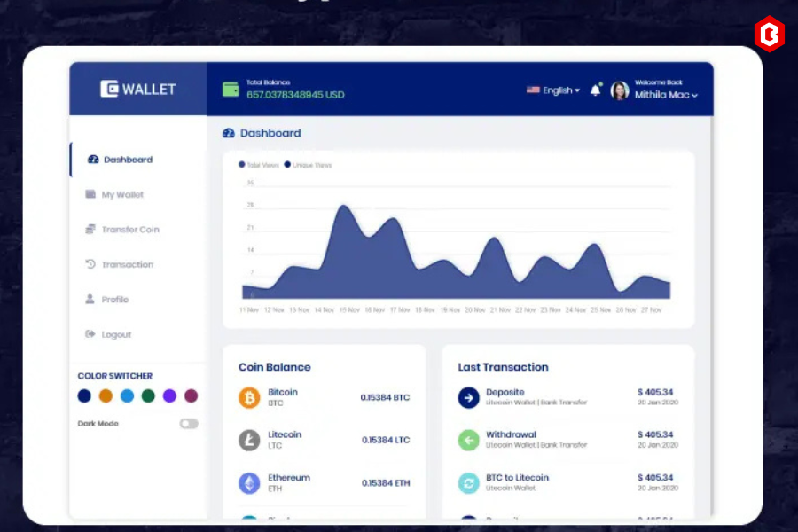Click the Litecoin coin name
Image resolution: width=798 pixels, height=532 pixels.
[285, 434]
